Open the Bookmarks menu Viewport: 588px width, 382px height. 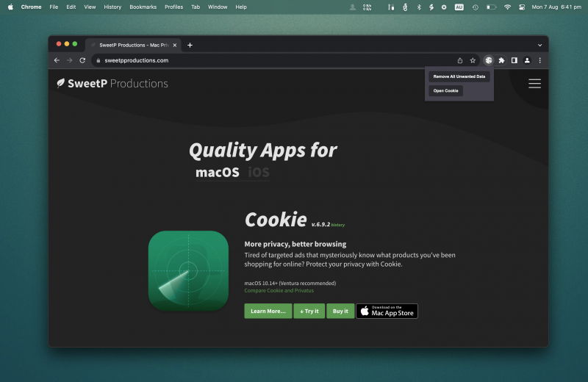coord(143,7)
